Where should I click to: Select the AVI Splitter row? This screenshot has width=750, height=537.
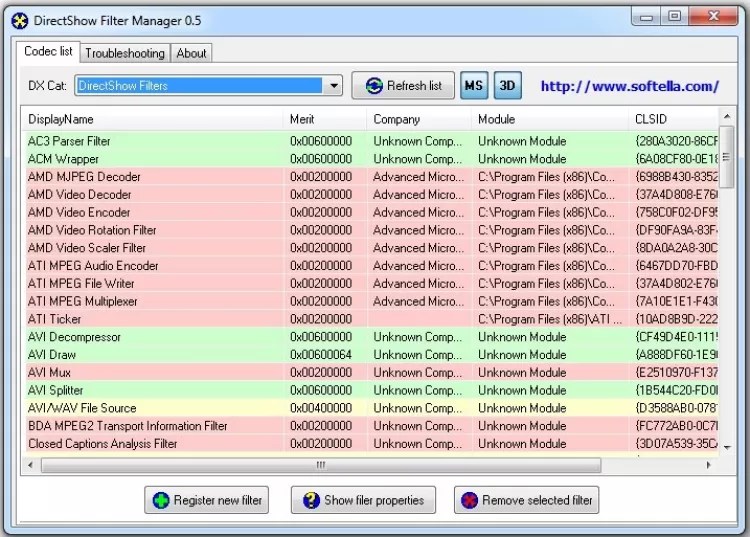370,390
